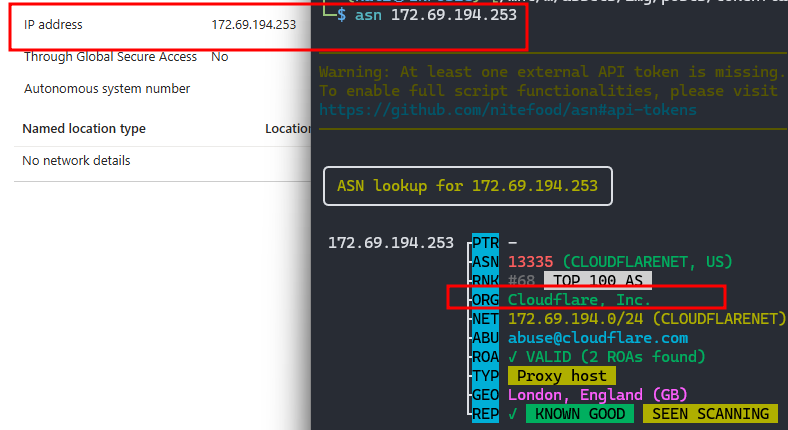Click the yellow 'Proxy host' badge
This screenshot has width=788, height=430.
point(561,375)
